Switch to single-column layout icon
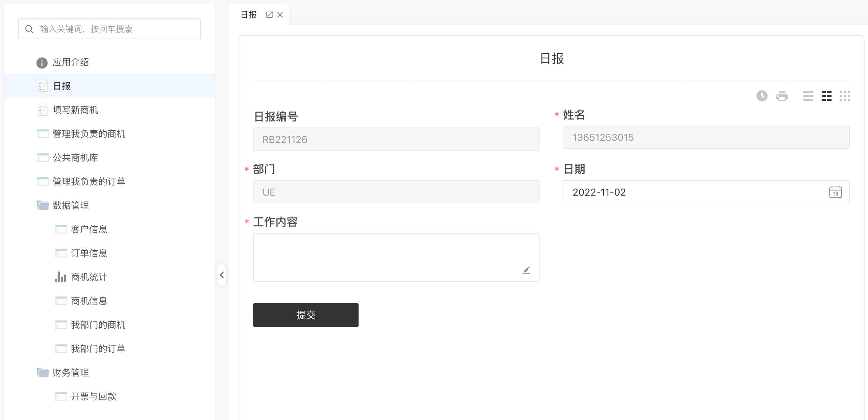 click(808, 96)
